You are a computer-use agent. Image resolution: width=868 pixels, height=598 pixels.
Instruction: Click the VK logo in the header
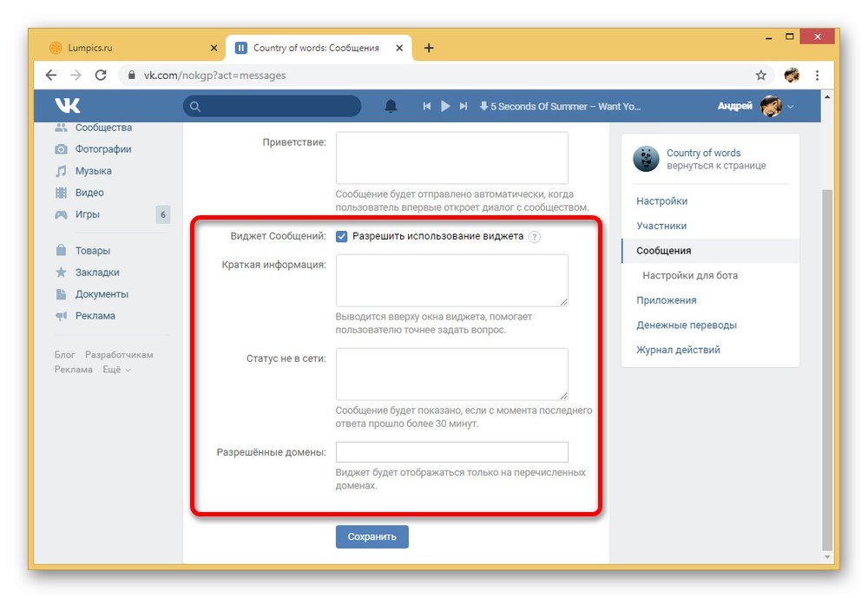point(68,105)
